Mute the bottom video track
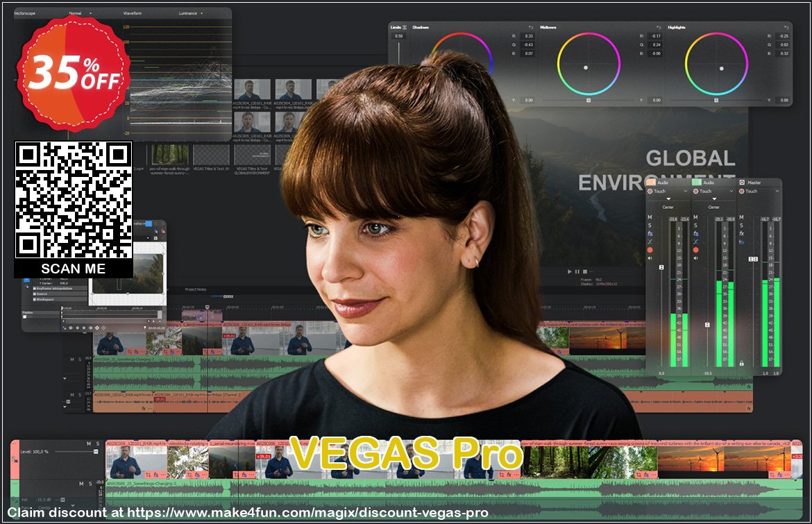Image resolution: width=812 pixels, height=524 pixels. click(89, 443)
